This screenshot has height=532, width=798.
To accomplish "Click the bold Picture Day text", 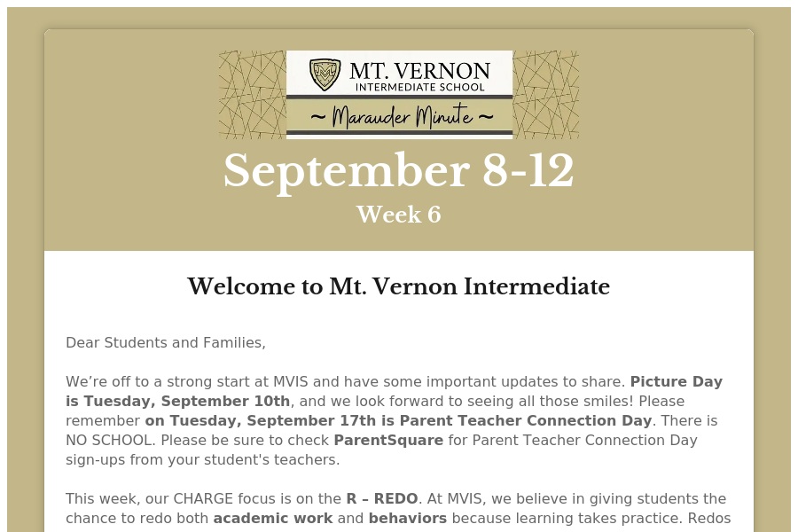I will coord(676,382).
